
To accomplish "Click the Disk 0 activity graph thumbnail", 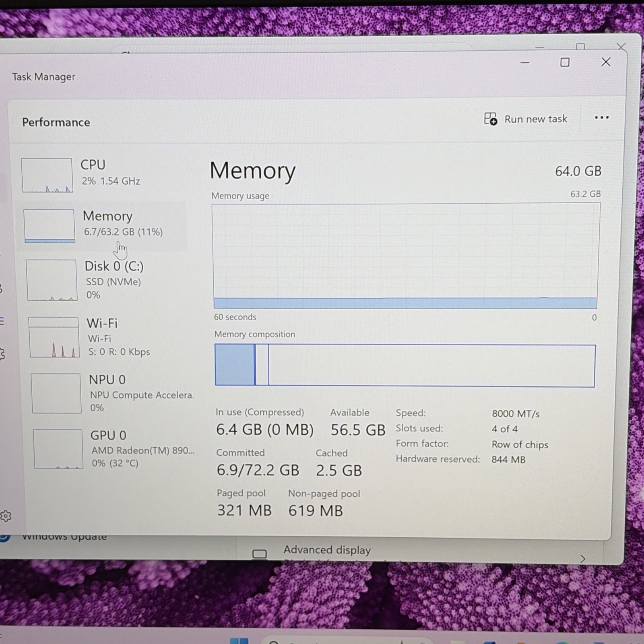I will [51, 280].
